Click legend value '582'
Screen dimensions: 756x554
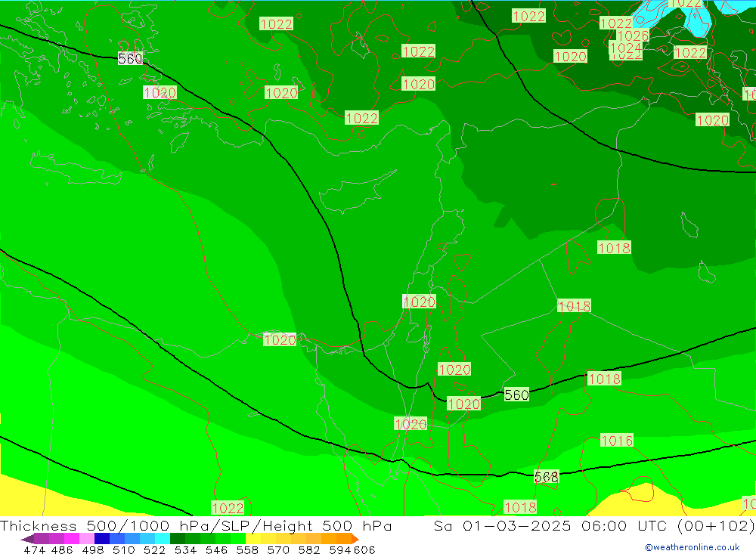click(309, 549)
